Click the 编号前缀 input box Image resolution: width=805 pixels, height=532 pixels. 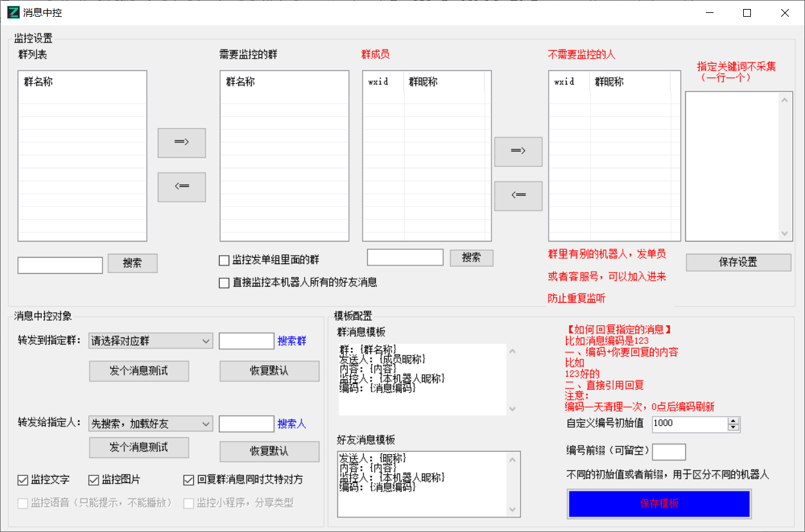coord(669,451)
